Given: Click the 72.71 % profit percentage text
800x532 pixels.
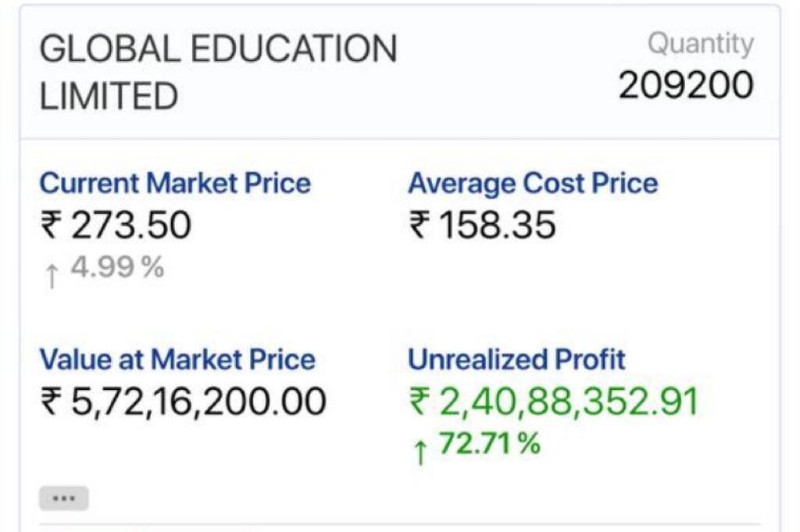Looking at the screenshot, I should pyautogui.click(x=489, y=444).
